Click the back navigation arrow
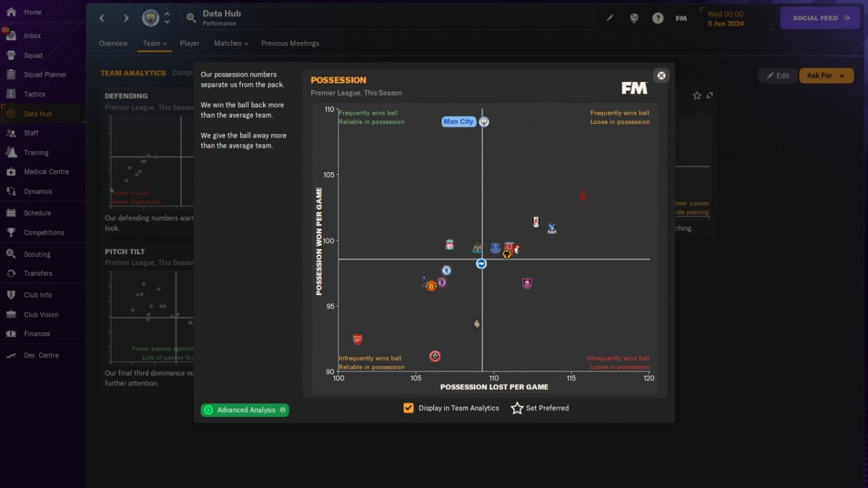This screenshot has width=868, height=488. [x=102, y=18]
